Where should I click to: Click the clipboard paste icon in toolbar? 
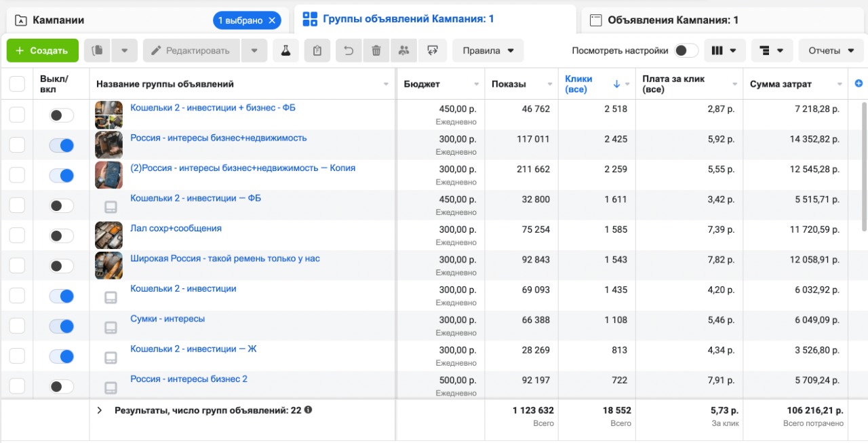(x=317, y=50)
